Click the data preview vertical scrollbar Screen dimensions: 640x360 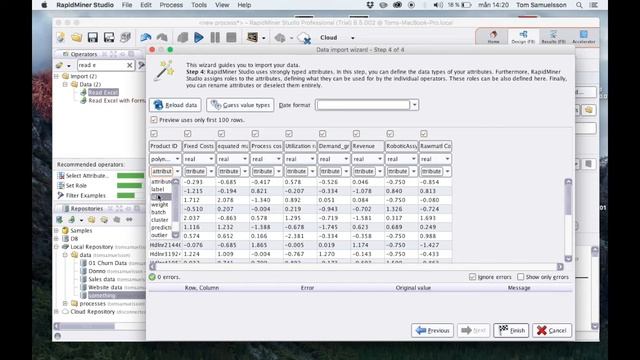click(568, 220)
